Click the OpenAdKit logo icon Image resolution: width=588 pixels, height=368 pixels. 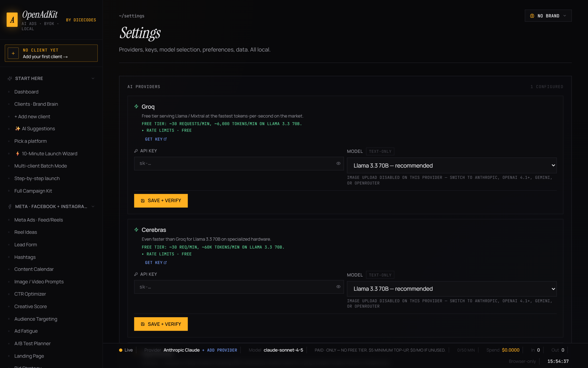[x=12, y=20]
